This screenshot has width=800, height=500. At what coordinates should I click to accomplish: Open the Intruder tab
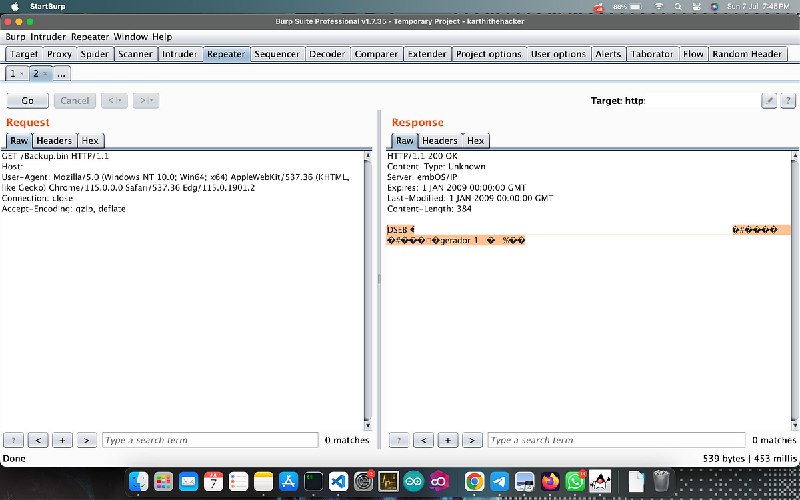click(180, 54)
